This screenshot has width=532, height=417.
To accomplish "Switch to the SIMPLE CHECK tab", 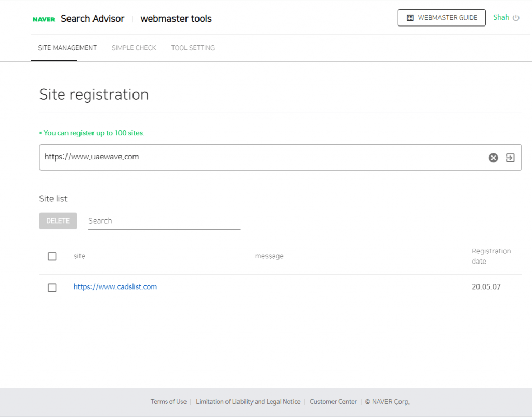I will pos(134,48).
